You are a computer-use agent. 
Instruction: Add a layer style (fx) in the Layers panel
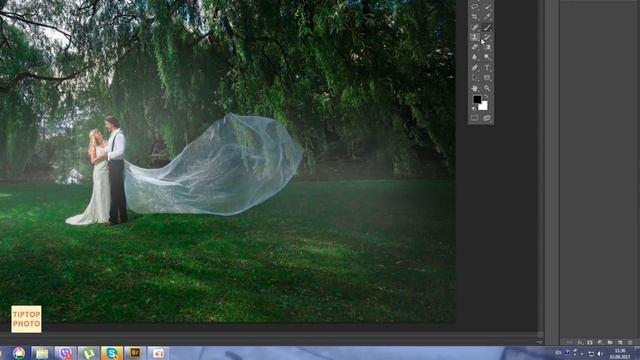point(580,342)
